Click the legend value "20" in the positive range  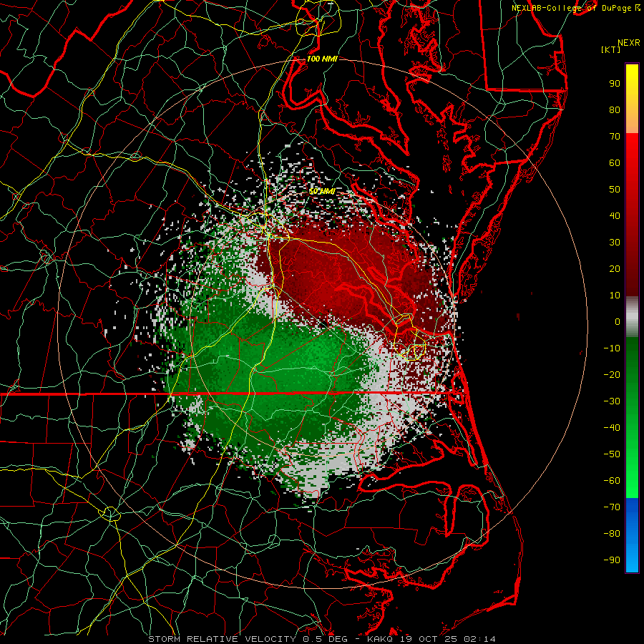pos(615,268)
